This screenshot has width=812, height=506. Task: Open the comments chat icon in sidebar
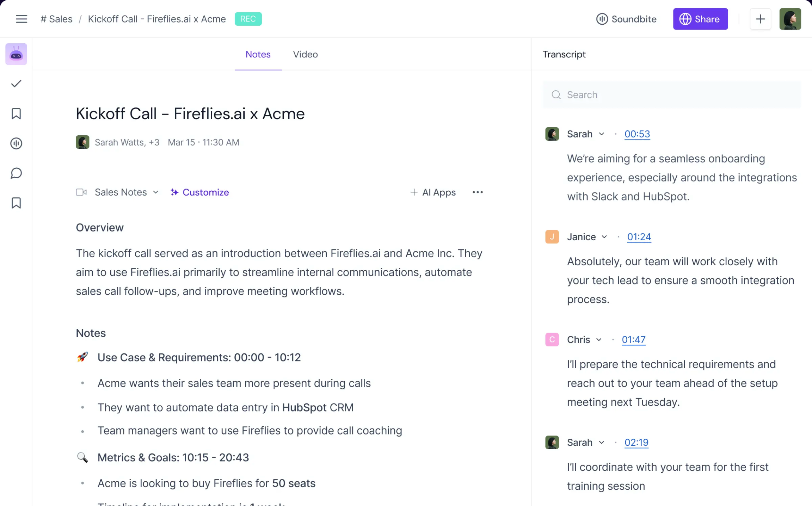coord(16,173)
